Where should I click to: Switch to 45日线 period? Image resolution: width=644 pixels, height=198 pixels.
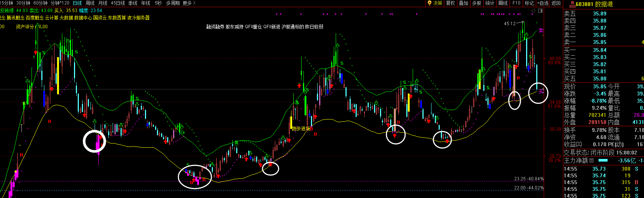[x=118, y=3]
